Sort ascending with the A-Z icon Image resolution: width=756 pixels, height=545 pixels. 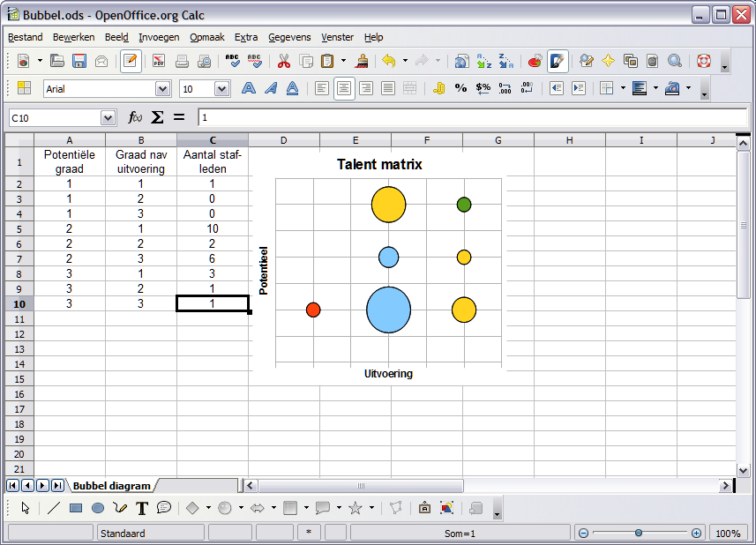click(484, 61)
